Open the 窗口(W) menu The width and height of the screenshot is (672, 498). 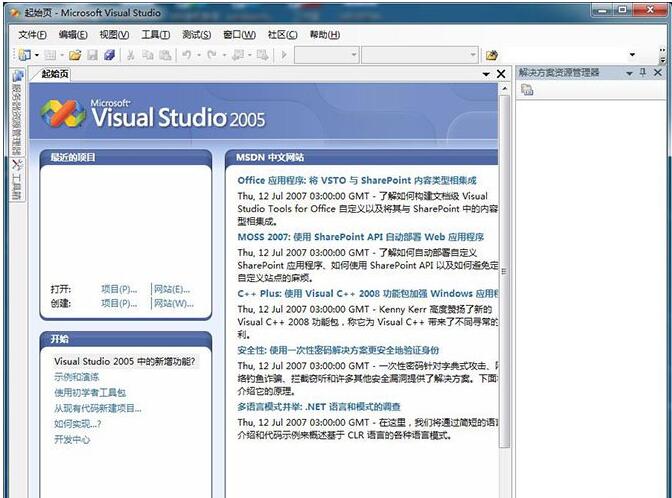[x=239, y=35]
